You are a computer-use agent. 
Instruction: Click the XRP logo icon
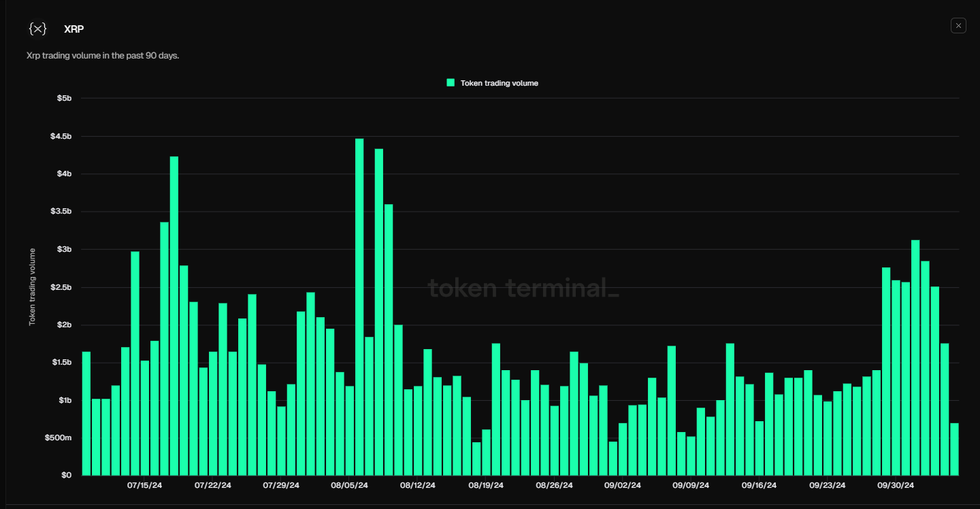click(37, 29)
